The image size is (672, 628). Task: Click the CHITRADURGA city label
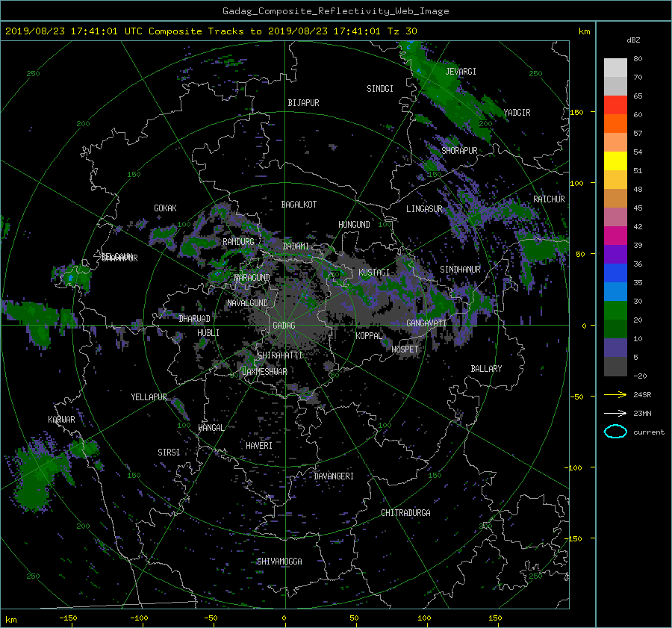405,513
